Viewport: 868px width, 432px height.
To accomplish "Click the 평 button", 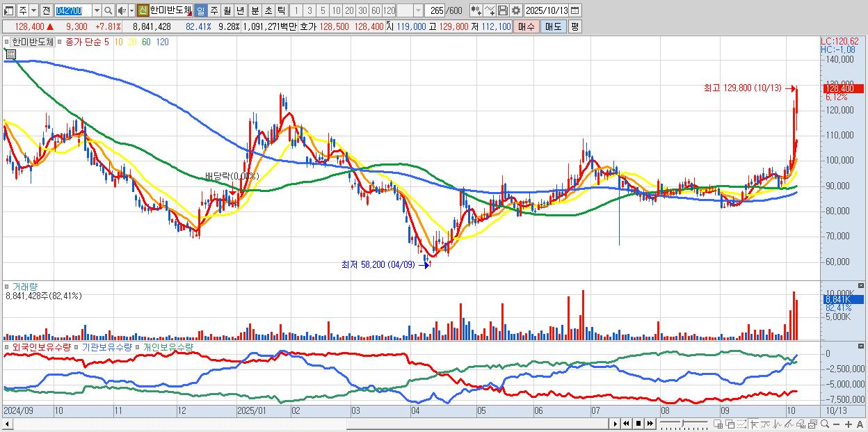I will click(x=574, y=26).
